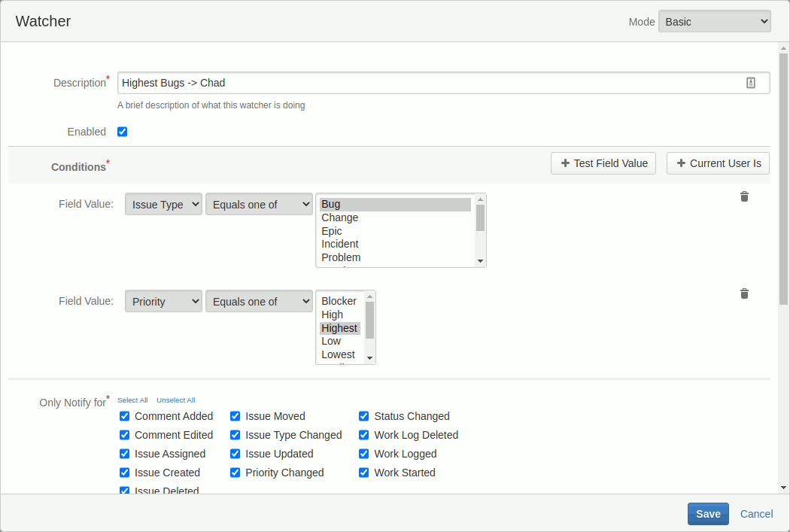Toggle Work Logged checkbox
Image resolution: width=790 pixels, height=532 pixels.
click(x=363, y=454)
